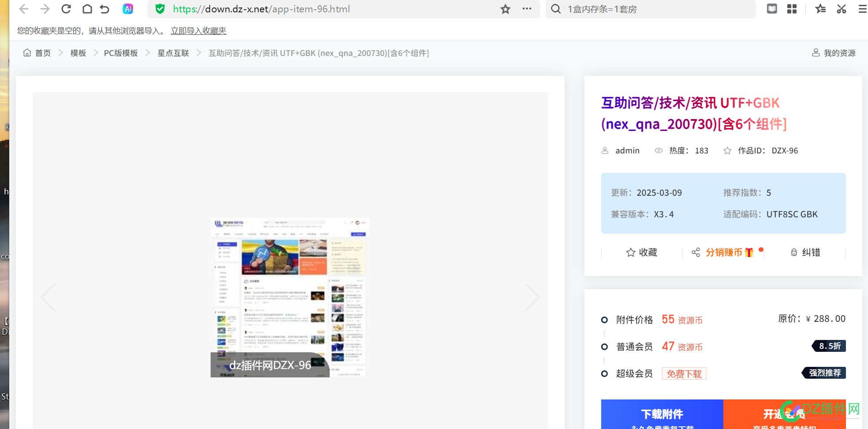Show next screenshot with right carousel arrow
Image resolution: width=868 pixels, height=429 pixels.
532,297
